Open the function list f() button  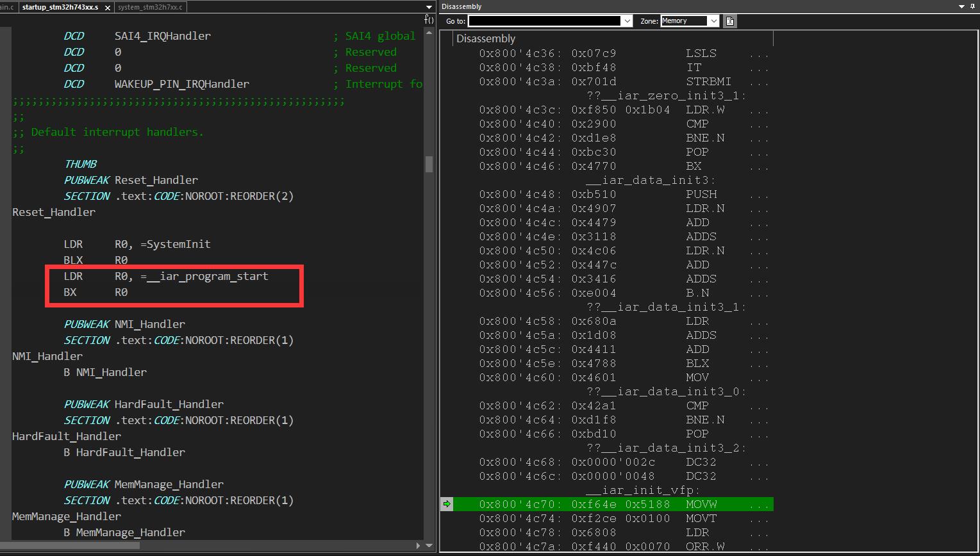coord(429,20)
